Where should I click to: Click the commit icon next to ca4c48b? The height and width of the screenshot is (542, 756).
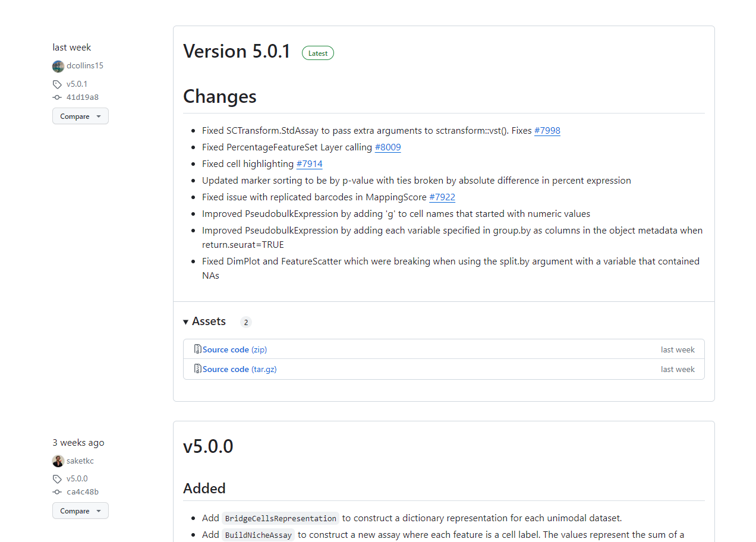click(57, 491)
